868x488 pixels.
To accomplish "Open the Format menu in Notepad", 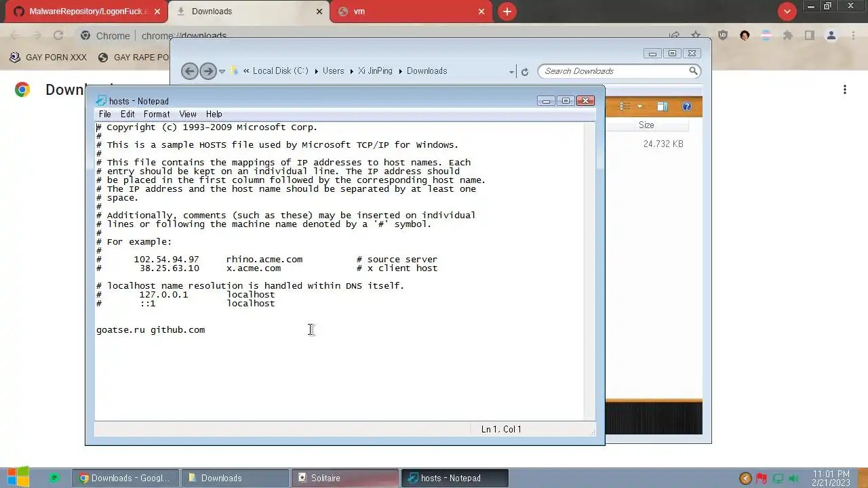I will pos(157,114).
